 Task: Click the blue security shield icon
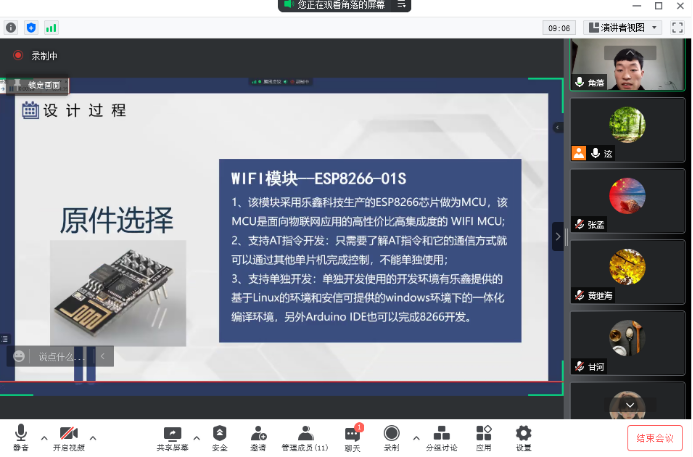pos(31,28)
